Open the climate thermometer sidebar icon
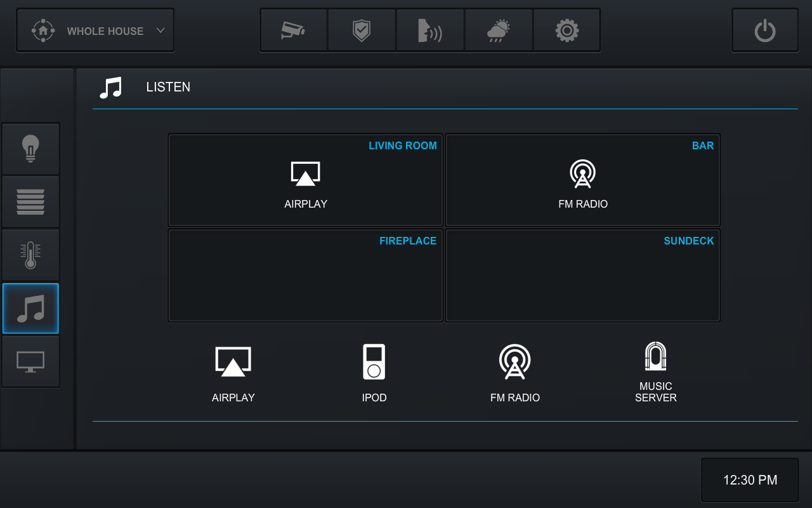Viewport: 812px width, 508px height. coord(30,255)
